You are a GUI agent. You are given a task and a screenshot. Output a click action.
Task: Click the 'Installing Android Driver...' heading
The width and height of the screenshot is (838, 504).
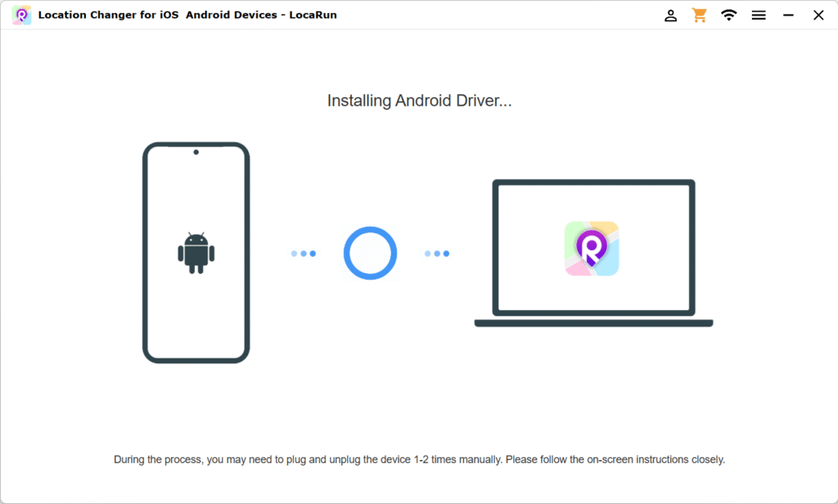(x=420, y=101)
